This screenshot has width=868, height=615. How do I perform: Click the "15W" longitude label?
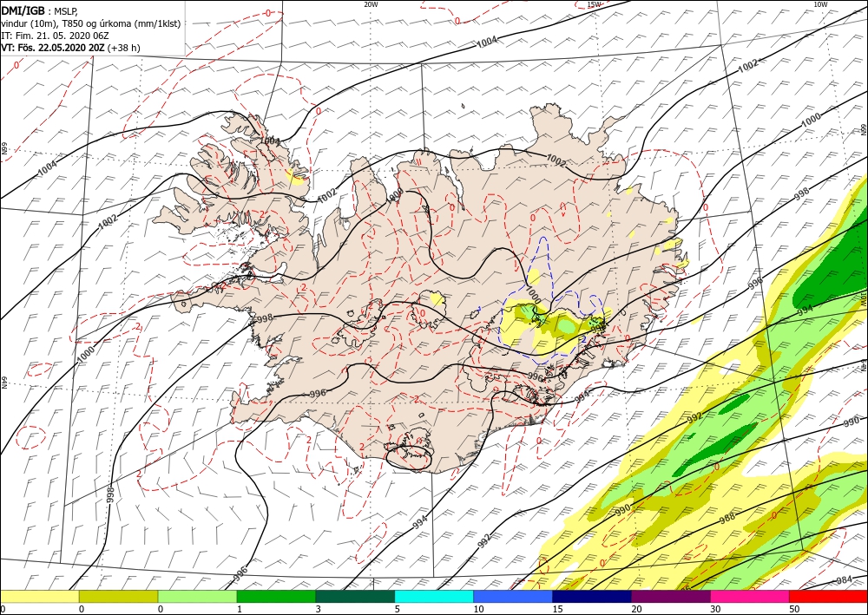tap(594, 3)
